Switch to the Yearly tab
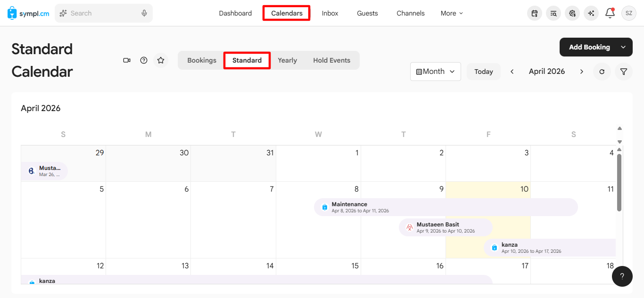The height and width of the screenshot is (298, 644). (x=287, y=60)
